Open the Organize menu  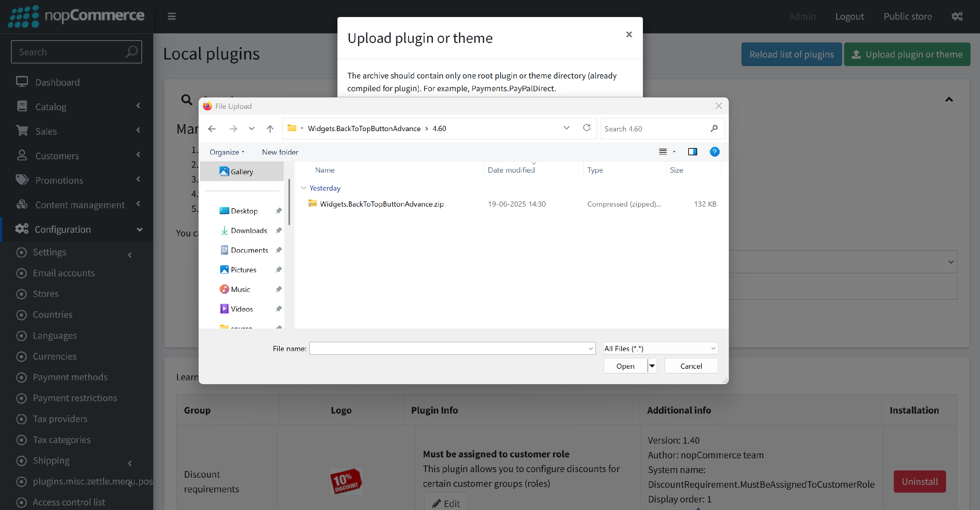pyautogui.click(x=227, y=152)
